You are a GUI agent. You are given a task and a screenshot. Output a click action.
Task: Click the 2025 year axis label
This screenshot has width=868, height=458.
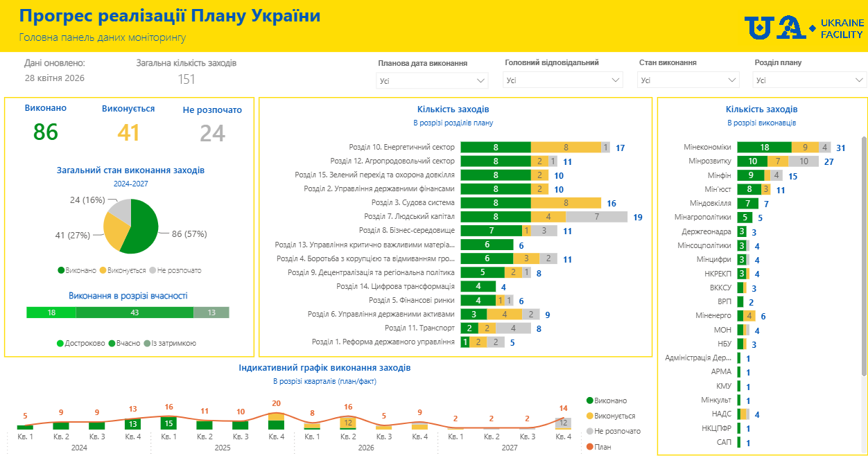click(223, 448)
